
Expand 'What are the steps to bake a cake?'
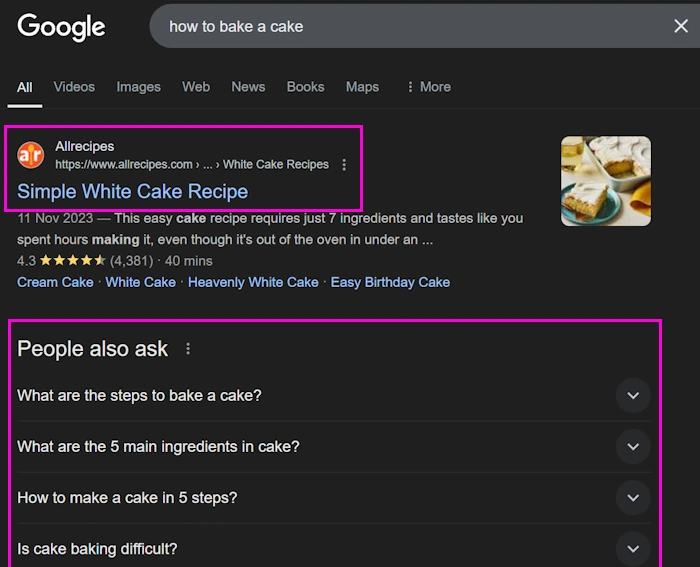coord(333,396)
